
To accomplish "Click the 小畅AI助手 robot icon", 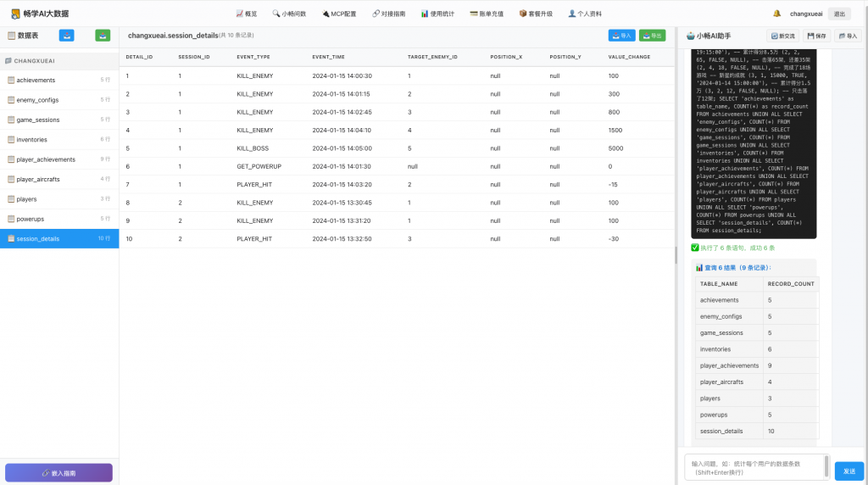I will click(x=690, y=36).
